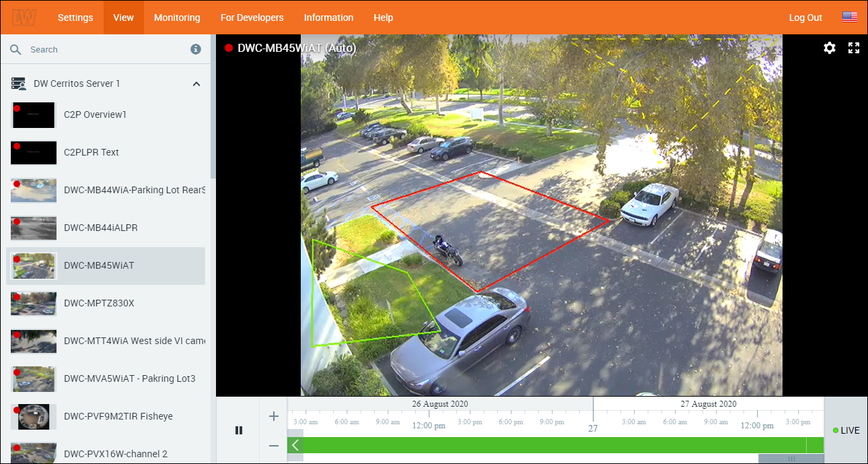Open the Settings menu
868x464 pixels.
pos(75,18)
